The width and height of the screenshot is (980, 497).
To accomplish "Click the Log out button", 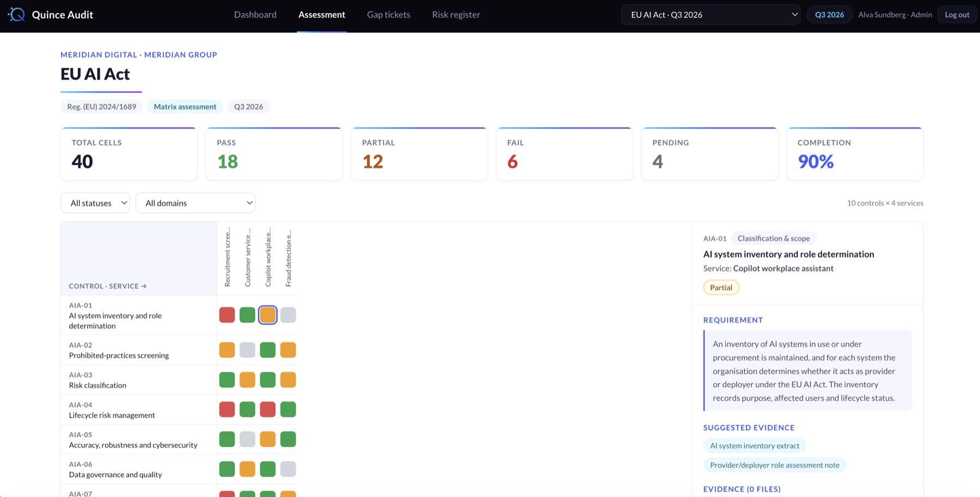I will (x=957, y=15).
